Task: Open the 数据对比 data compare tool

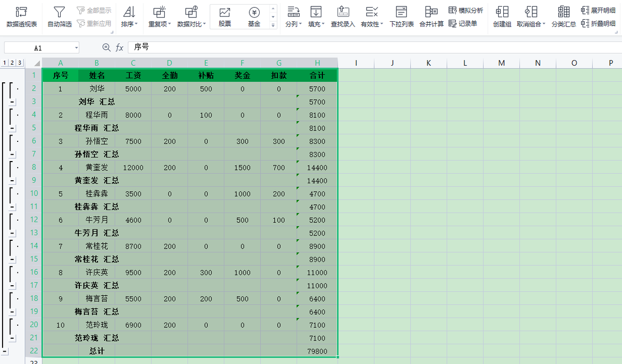Action: pyautogui.click(x=191, y=17)
